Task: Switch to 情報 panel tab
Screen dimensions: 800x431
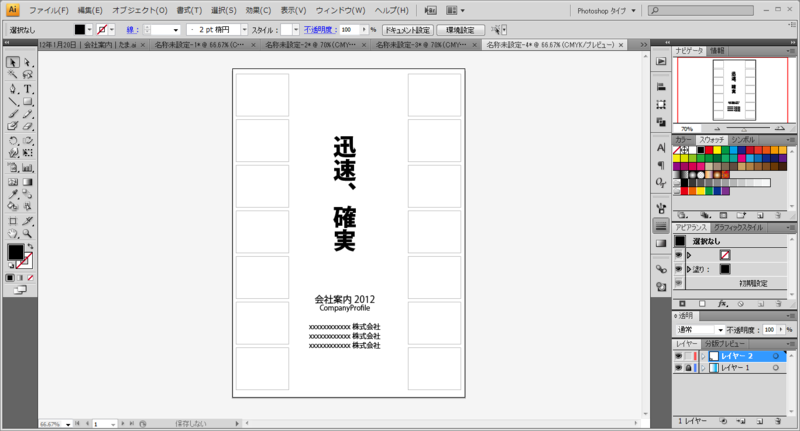Action: pyautogui.click(x=717, y=50)
